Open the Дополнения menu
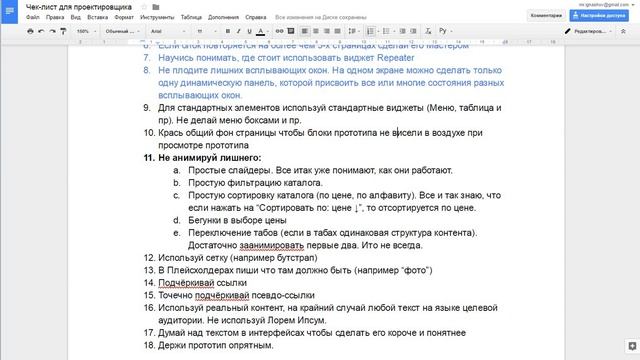Viewport: 640px width, 360px height. click(x=223, y=17)
